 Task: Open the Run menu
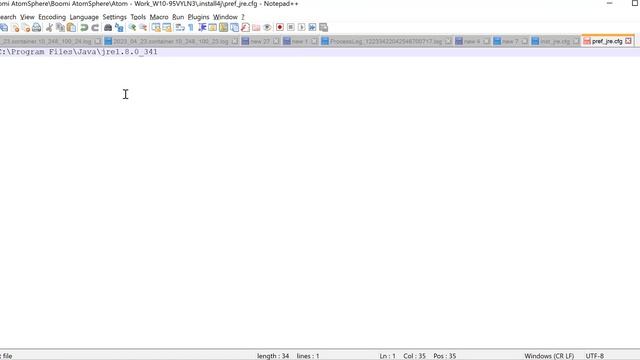click(x=178, y=17)
